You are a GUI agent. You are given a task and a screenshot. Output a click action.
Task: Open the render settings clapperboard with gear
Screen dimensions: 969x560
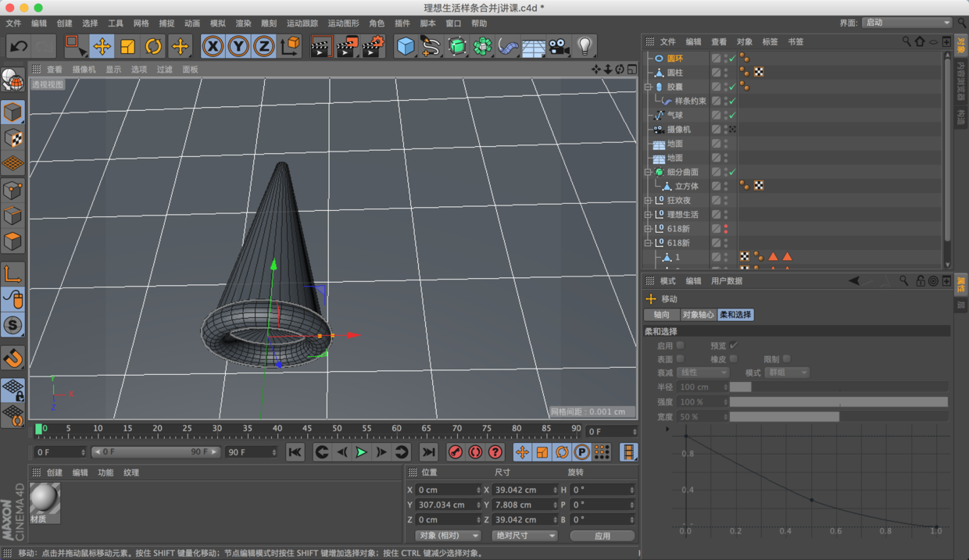point(374,47)
